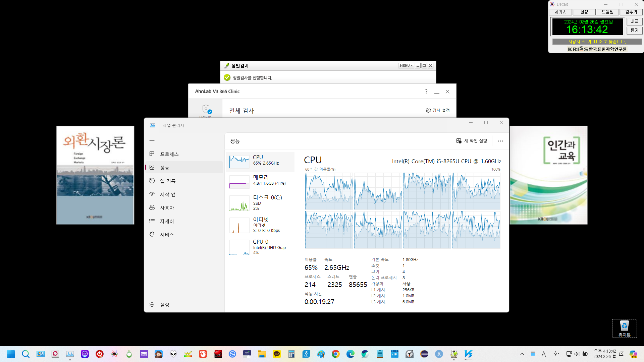Open the red GOM paw icon on taskbar

[203, 354]
